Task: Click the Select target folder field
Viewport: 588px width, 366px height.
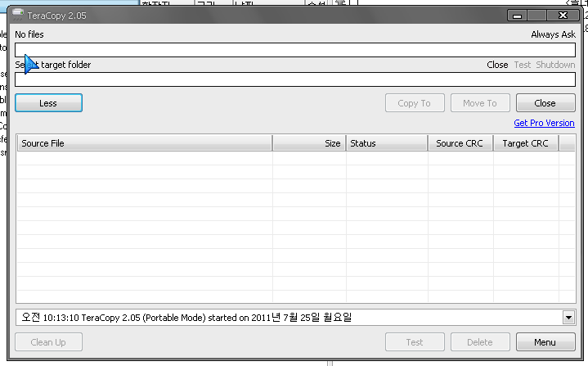Action: tap(295, 79)
